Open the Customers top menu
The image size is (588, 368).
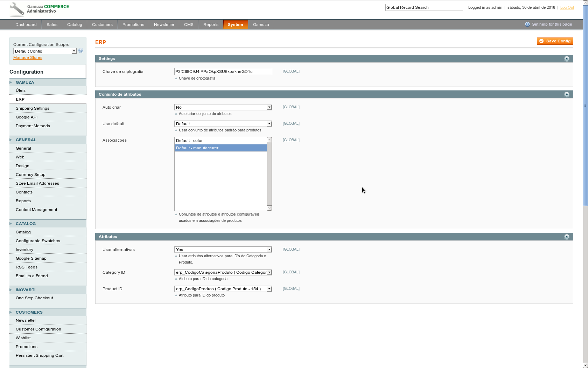coord(102,25)
